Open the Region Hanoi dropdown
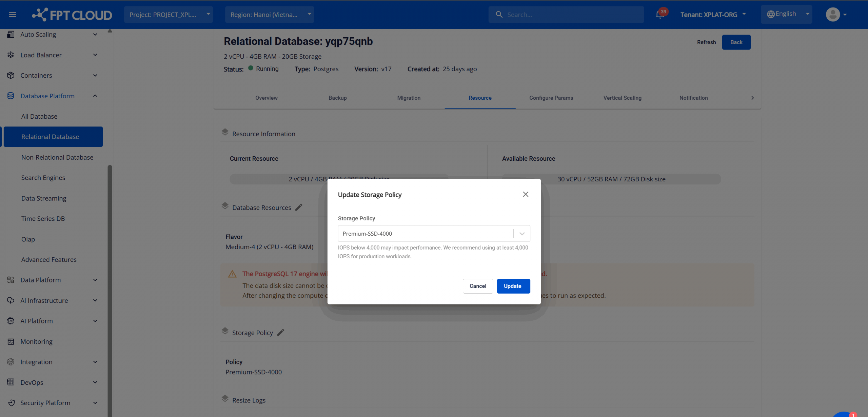Screen dimensions: 868x417 (269, 15)
